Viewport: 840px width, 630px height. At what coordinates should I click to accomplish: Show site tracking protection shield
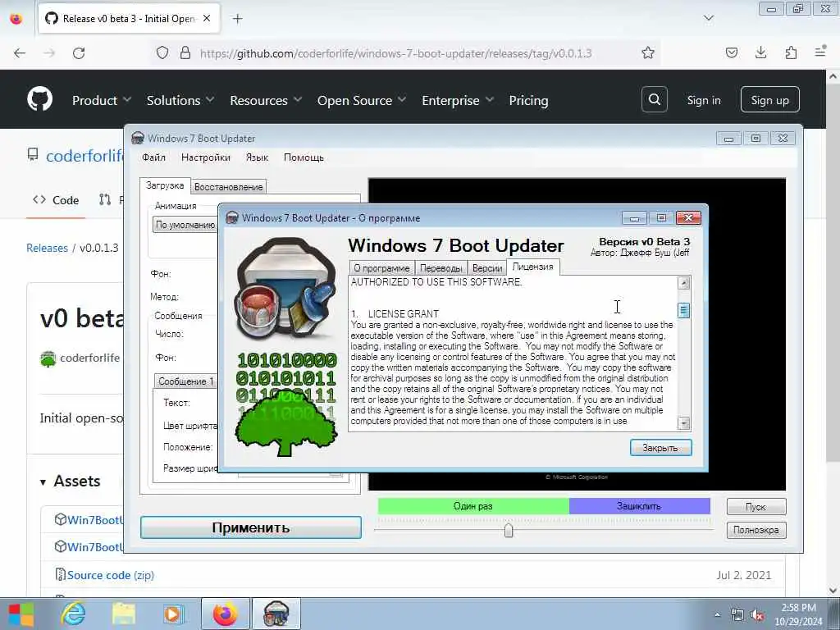[162, 52]
